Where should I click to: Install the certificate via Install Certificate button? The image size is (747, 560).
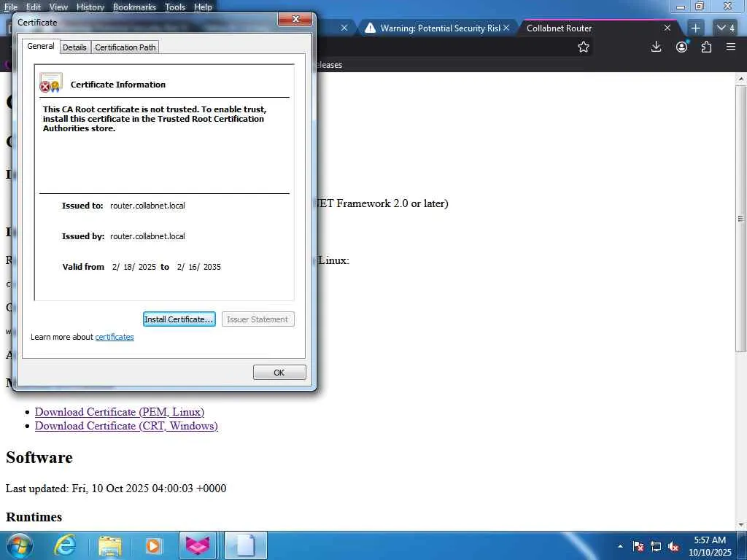(179, 319)
